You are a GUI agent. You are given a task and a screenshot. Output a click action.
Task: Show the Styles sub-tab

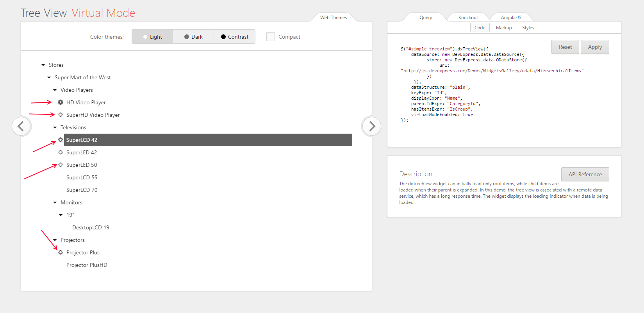528,28
